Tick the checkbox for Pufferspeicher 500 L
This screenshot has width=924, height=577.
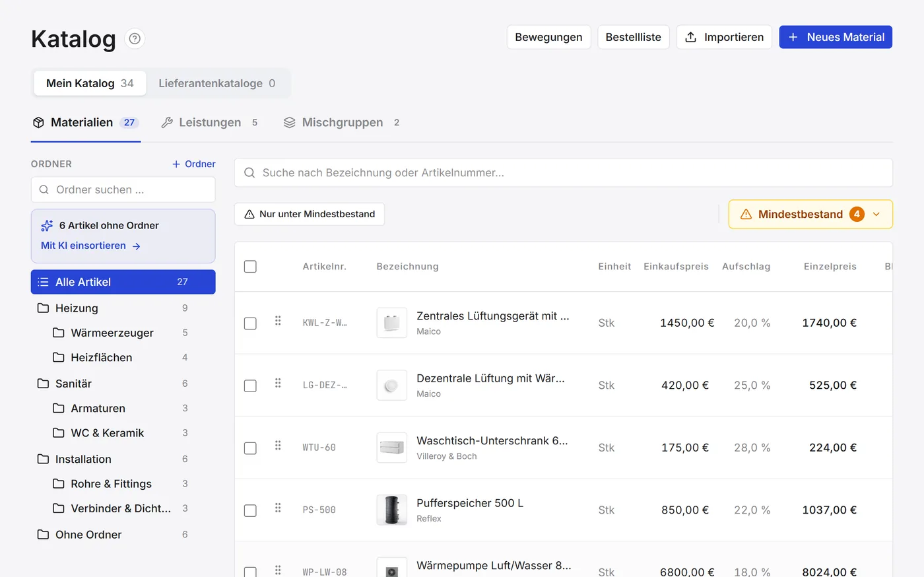pos(250,510)
